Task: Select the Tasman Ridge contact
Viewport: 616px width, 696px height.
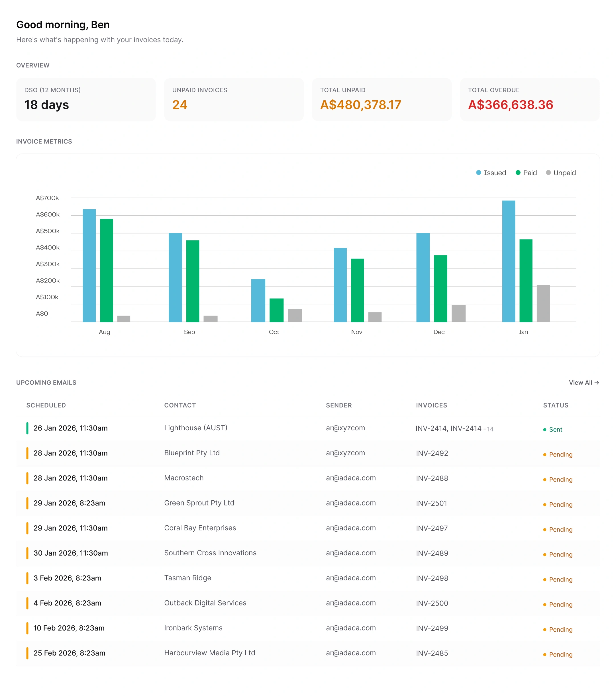Action: click(x=187, y=578)
